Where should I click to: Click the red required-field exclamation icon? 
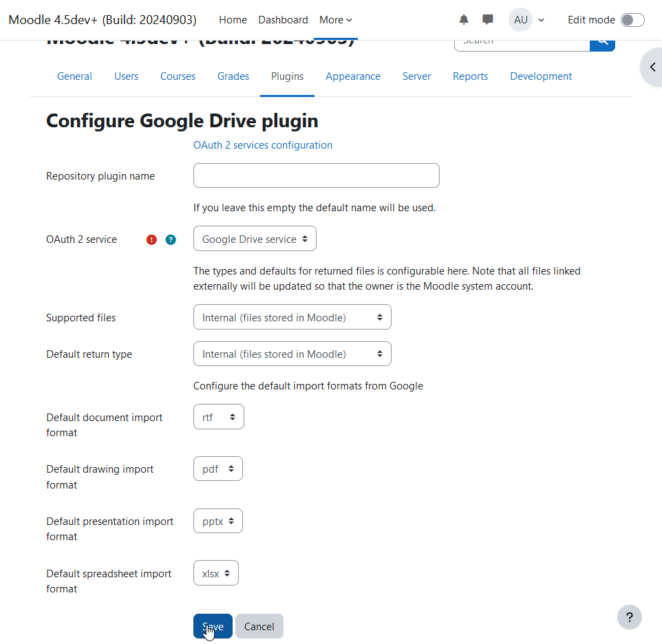click(x=151, y=239)
